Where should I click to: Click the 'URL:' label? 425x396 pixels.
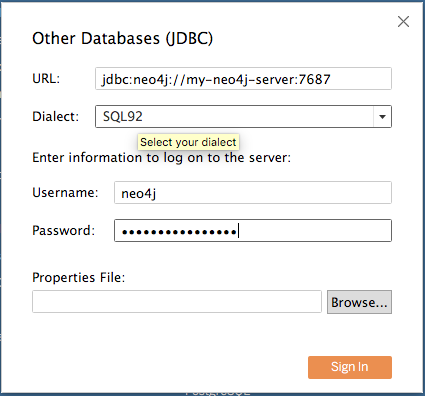46,79
